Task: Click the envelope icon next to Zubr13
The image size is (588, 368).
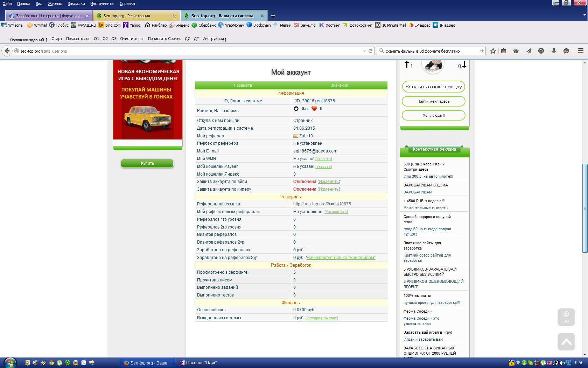Action: click(x=296, y=136)
